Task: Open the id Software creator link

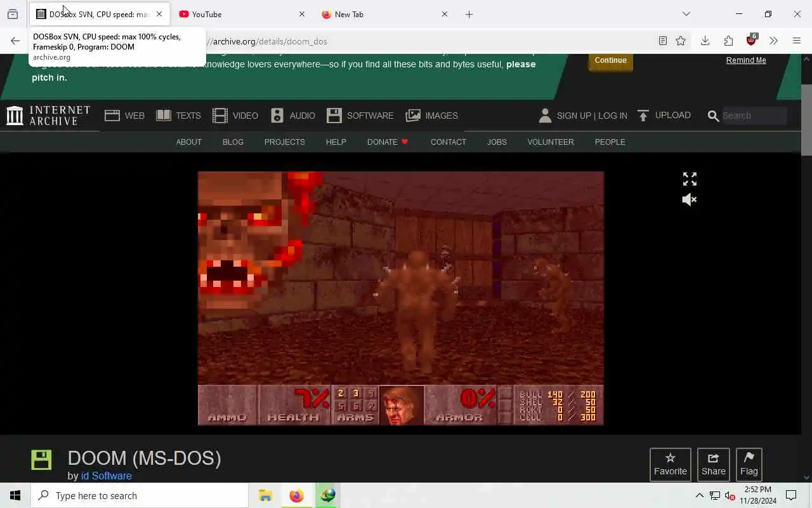Action: tap(107, 476)
